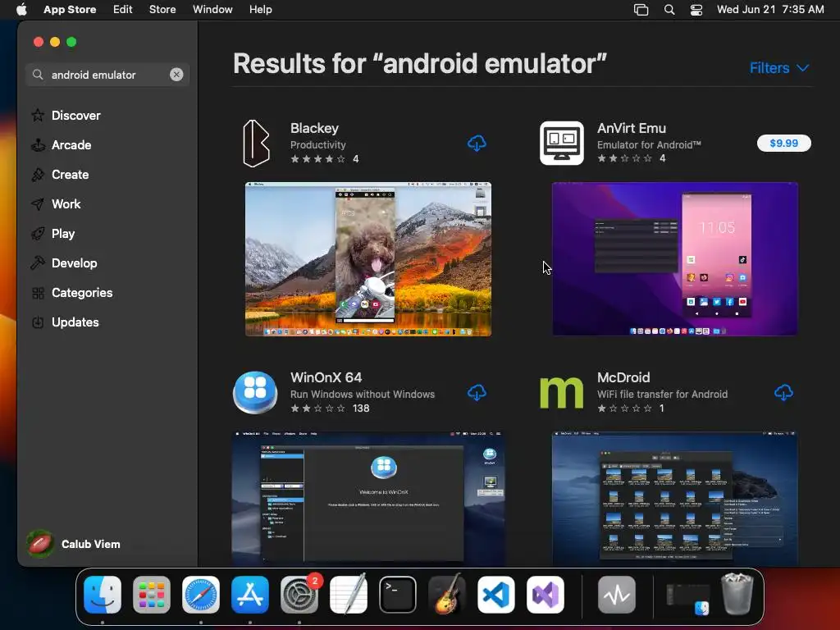Open the Edit menu
Image resolution: width=840 pixels, height=630 pixels.
(x=123, y=9)
